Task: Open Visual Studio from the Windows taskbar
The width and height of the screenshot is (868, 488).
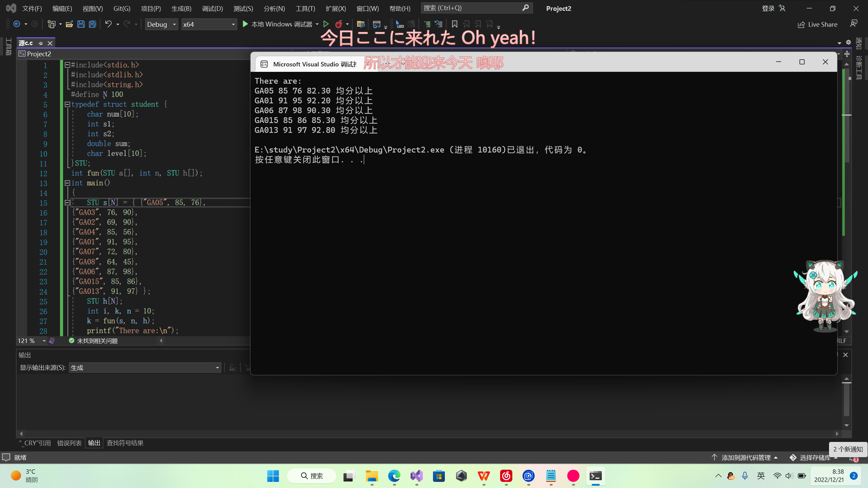Action: click(x=417, y=476)
